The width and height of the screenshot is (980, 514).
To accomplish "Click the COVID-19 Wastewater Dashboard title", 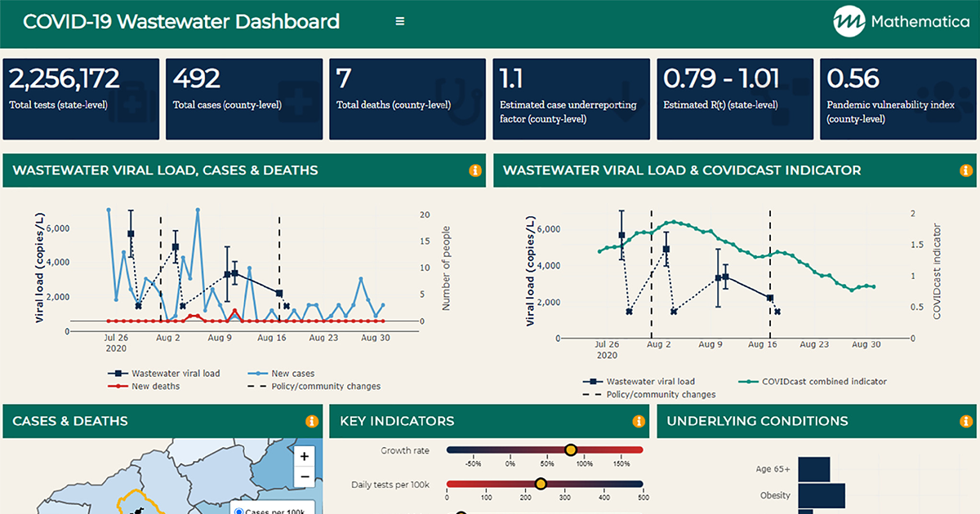I will [x=181, y=21].
